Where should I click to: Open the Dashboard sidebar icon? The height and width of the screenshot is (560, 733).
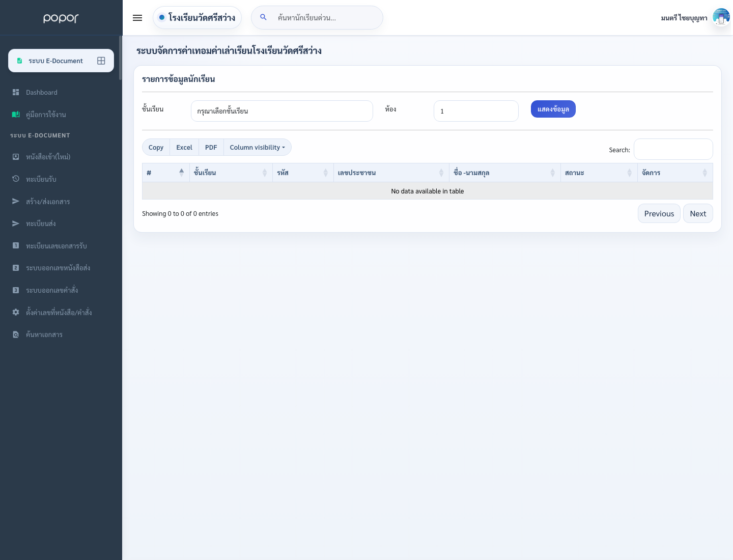16,92
